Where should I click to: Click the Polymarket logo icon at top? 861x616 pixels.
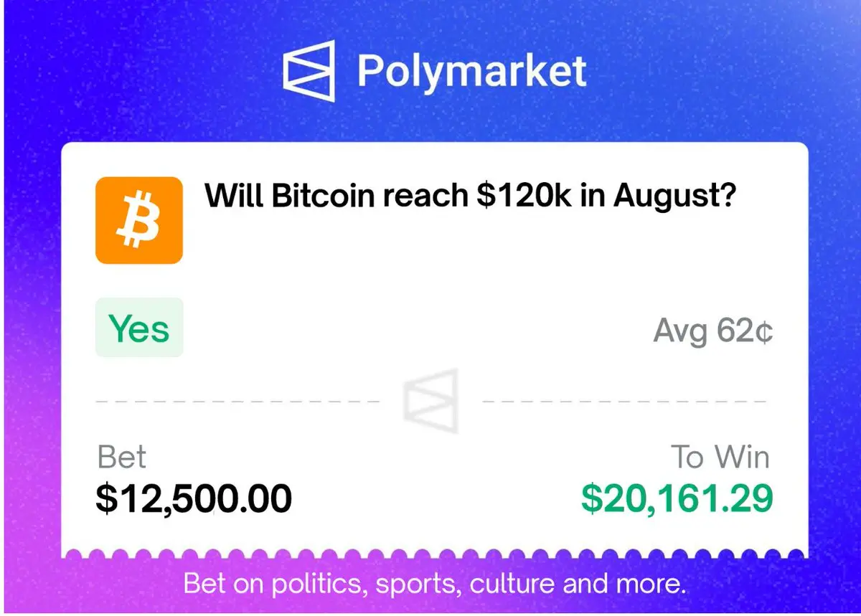[x=309, y=70]
